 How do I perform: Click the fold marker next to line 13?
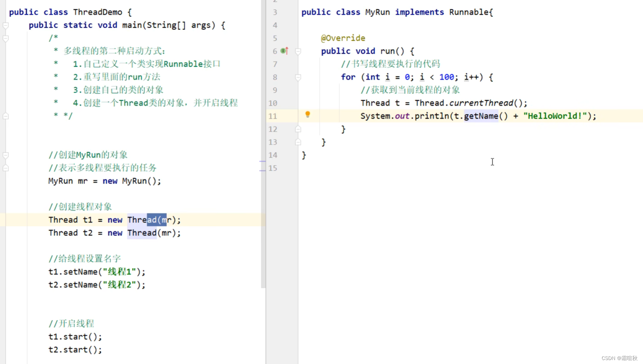298,142
